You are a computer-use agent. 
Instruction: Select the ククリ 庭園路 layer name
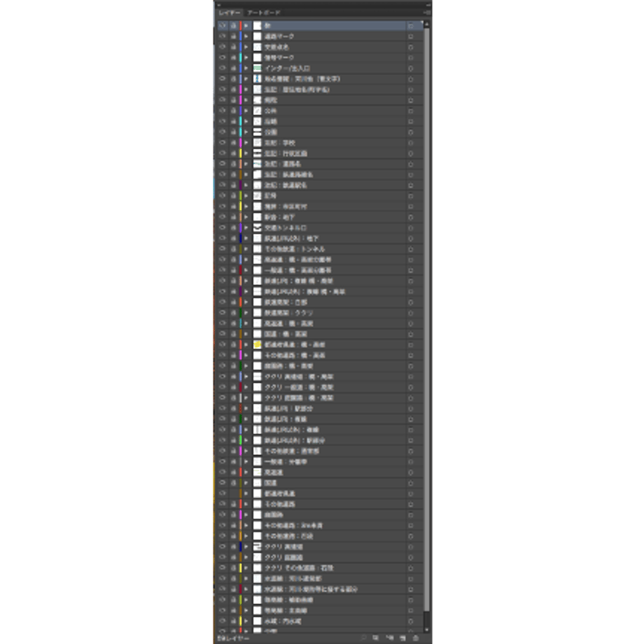(283, 557)
